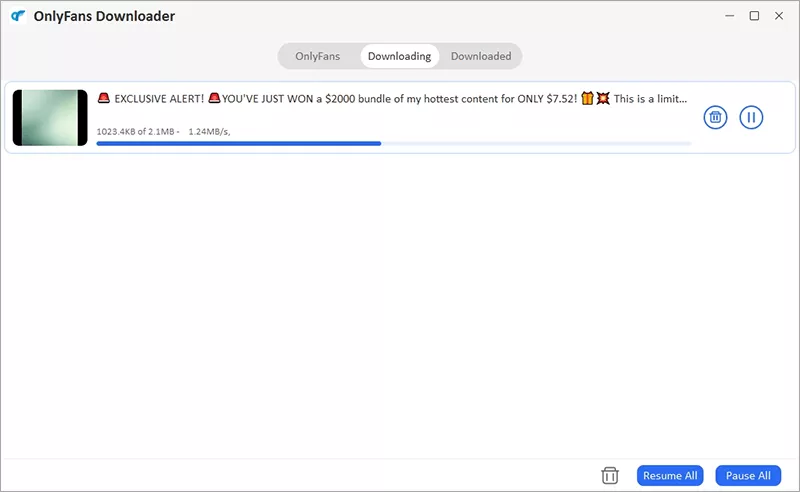
Task: Click the Pause All button
Action: pyautogui.click(x=748, y=476)
